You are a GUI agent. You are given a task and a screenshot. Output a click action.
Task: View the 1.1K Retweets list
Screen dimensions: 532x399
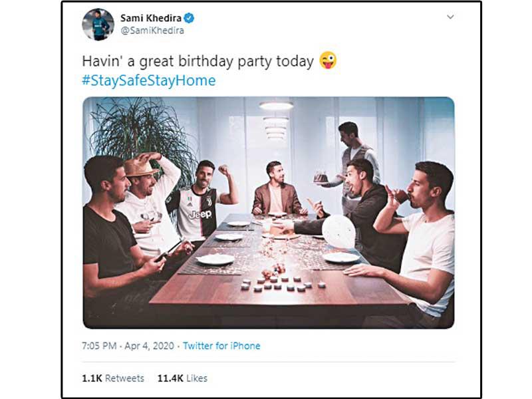coord(113,378)
